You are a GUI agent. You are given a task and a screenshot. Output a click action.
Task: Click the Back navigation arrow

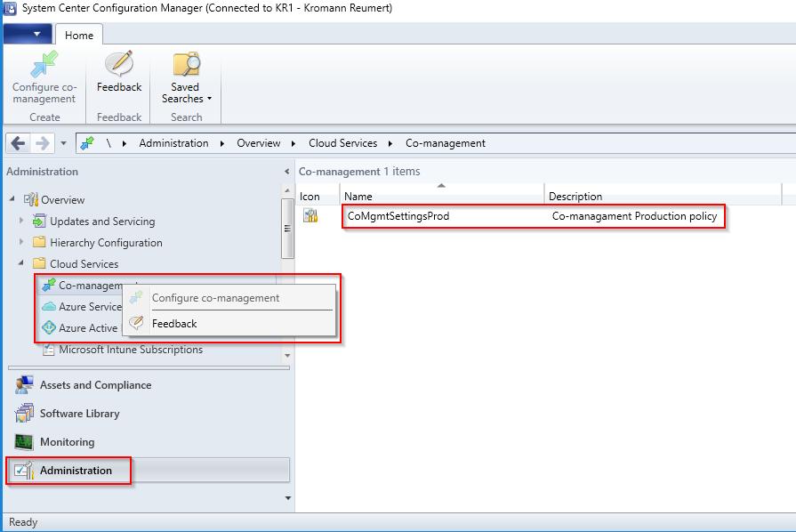(18, 143)
